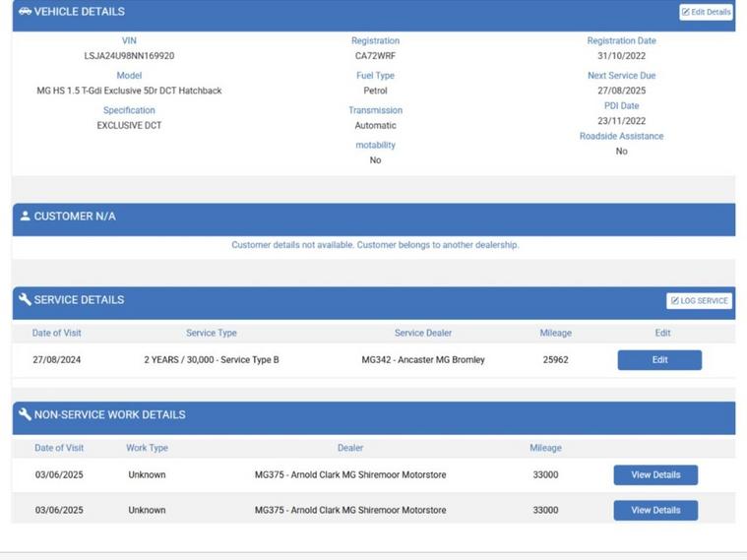Click the Dealer column header in non-service table
Screen dimensions: 747x560
(350, 448)
